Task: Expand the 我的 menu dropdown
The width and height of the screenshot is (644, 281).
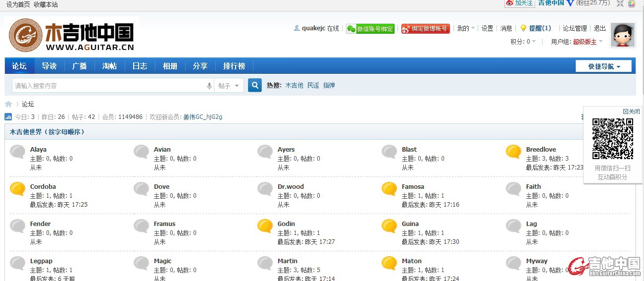Action: coord(465,29)
